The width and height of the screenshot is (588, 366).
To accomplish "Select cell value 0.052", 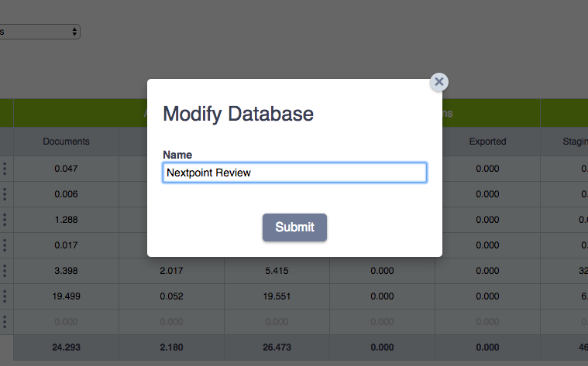I will (x=171, y=296).
